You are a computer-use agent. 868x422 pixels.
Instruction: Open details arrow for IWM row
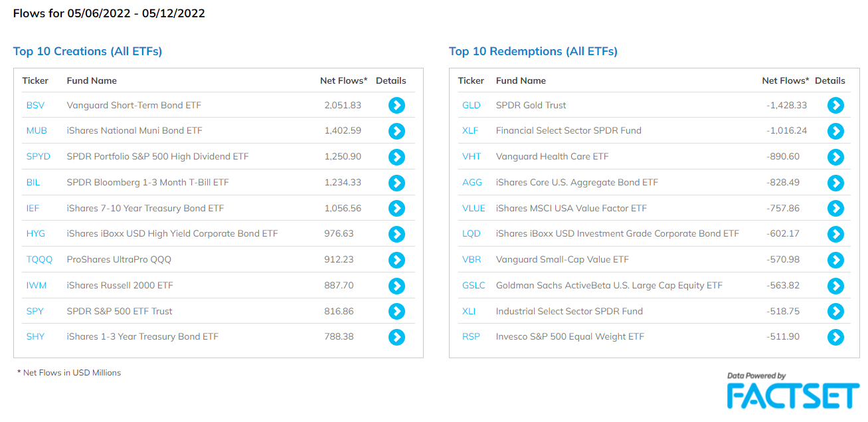coord(396,286)
